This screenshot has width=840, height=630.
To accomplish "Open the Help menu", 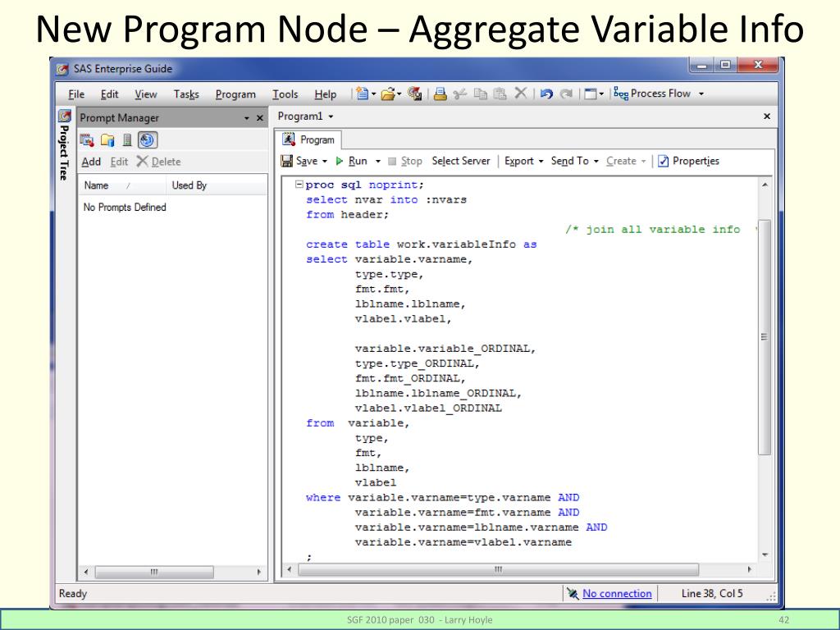I will [x=325, y=94].
